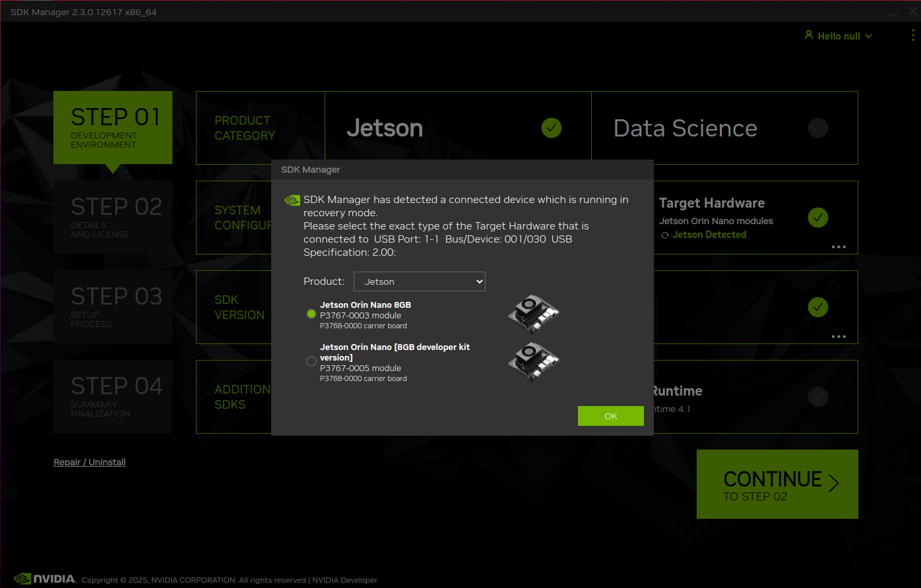This screenshot has height=588, width=921.
Task: Open the Product dropdown set to Jetson
Action: pyautogui.click(x=420, y=281)
